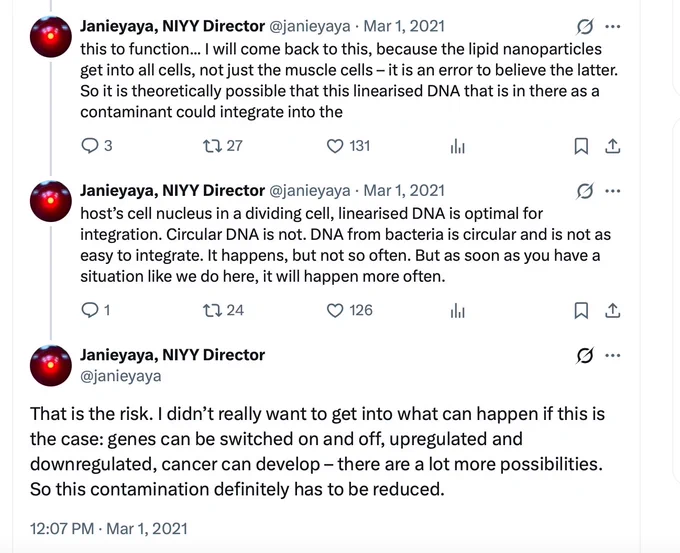Open replies on the tweet with 3 comments

point(97,146)
